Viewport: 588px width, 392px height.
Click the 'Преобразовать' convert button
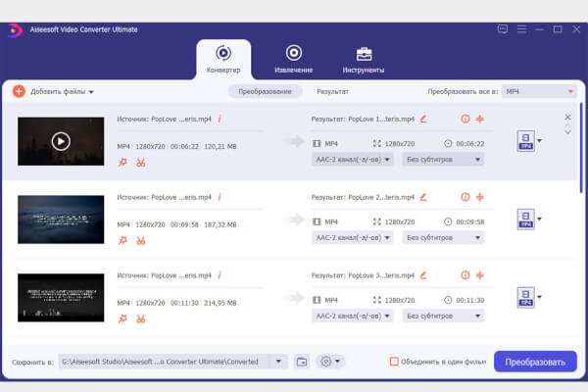click(x=535, y=362)
